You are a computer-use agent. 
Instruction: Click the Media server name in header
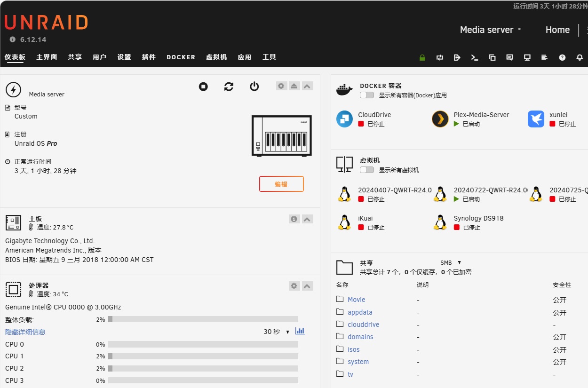tap(487, 30)
